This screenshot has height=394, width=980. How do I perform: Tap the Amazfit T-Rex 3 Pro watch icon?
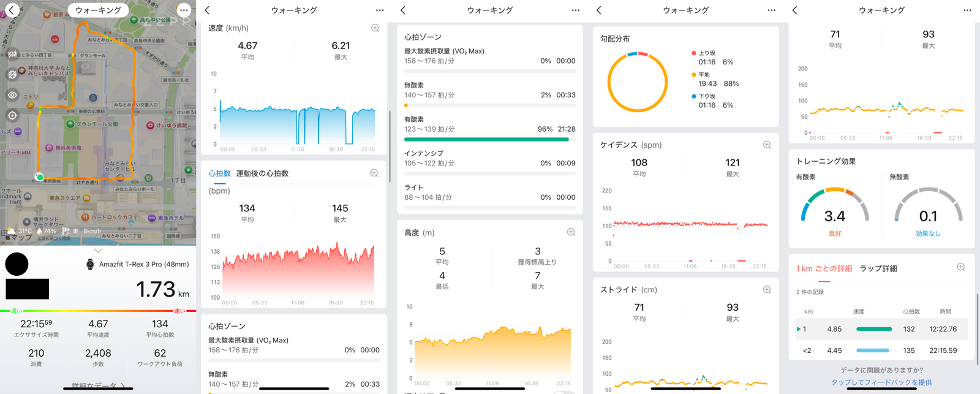(90, 264)
